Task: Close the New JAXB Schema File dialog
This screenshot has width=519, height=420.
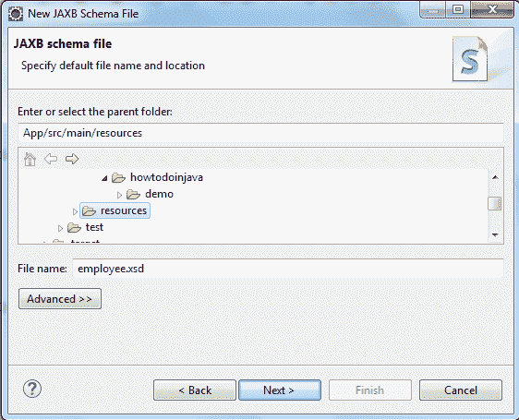Action: [492, 9]
